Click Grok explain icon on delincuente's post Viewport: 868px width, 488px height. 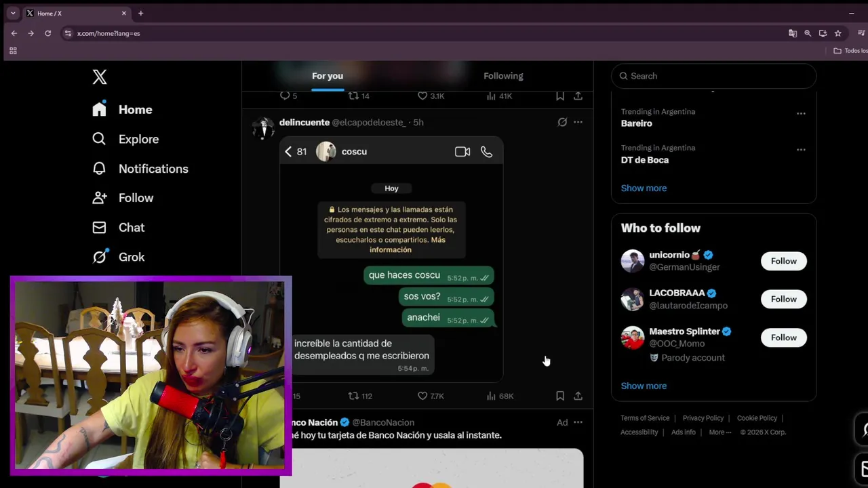562,122
